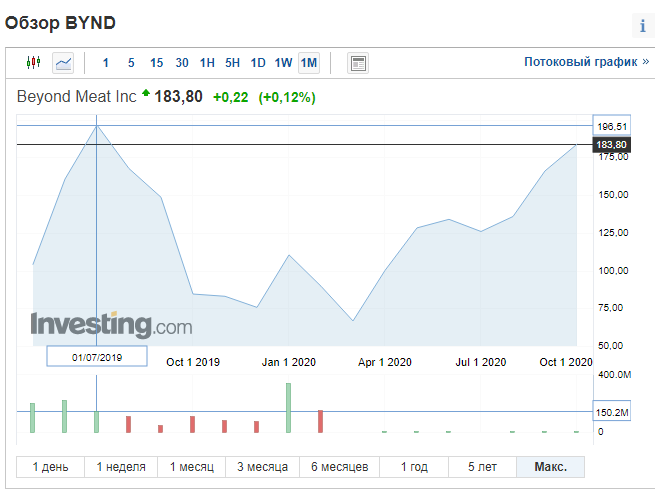This screenshot has width=655, height=493.
Task: Select the 1M interval
Action: [x=309, y=63]
